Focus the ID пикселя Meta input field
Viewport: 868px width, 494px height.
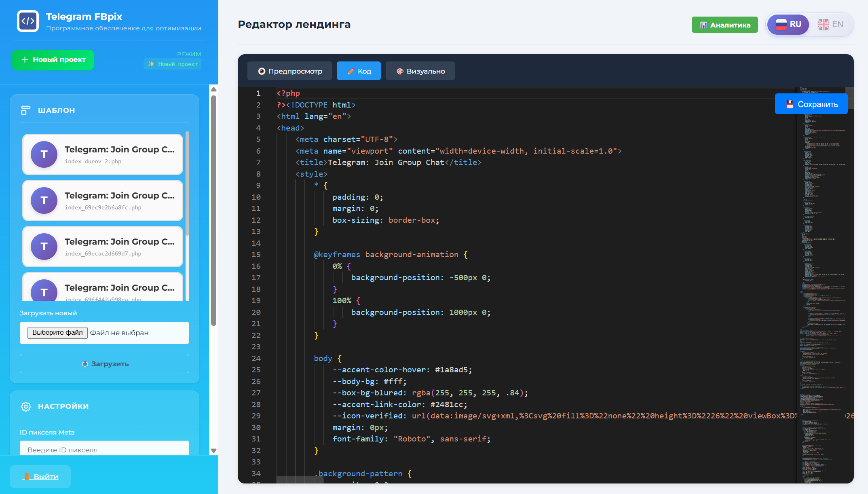point(104,448)
